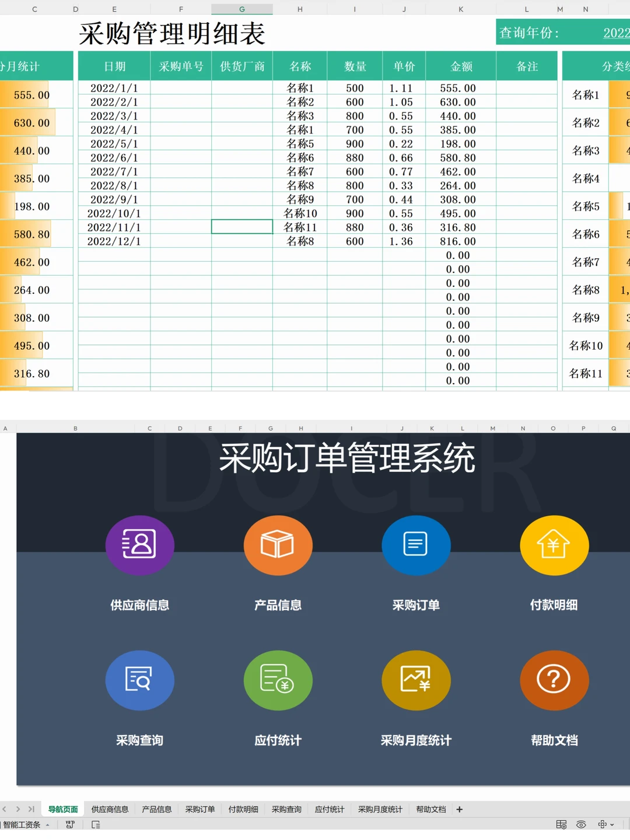Open 供应商信息 via the purple contact icon
Viewport: 630px width, 840px height.
(139, 545)
